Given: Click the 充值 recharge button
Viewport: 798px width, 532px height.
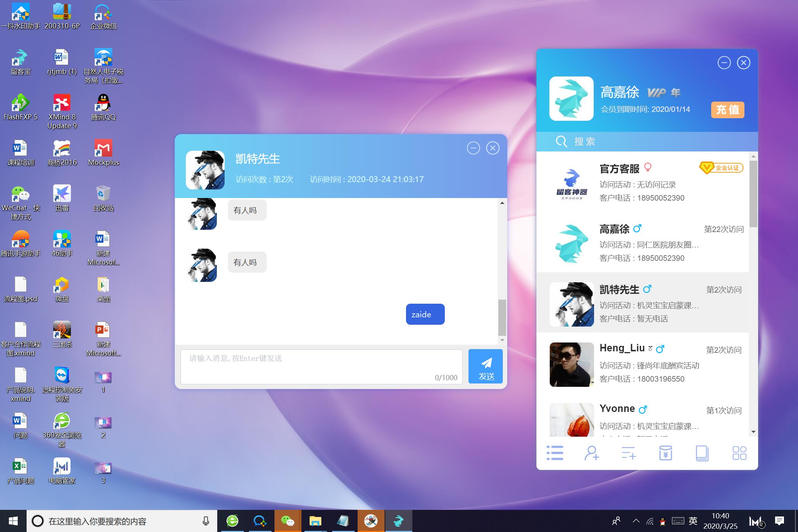Looking at the screenshot, I should click(x=727, y=110).
